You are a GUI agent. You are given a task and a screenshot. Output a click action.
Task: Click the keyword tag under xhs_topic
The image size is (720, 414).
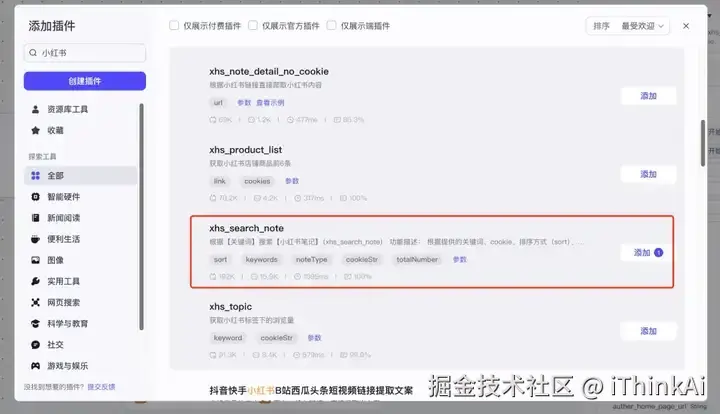click(x=228, y=338)
